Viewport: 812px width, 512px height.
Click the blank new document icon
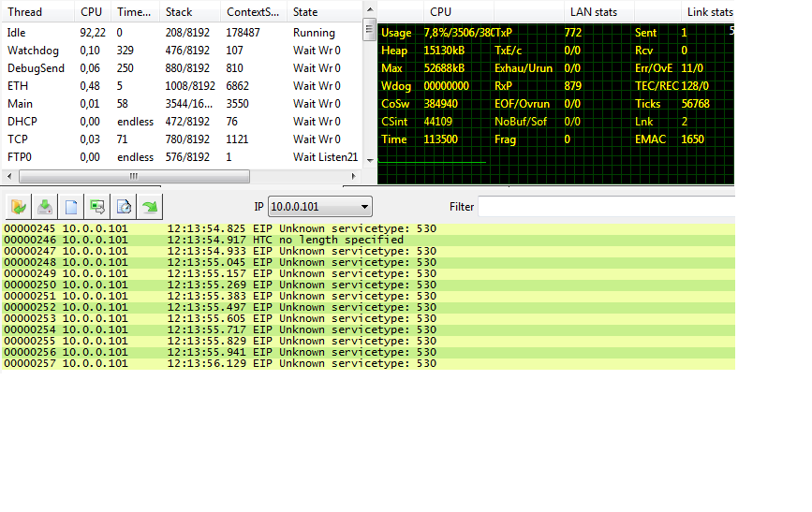(x=71, y=207)
